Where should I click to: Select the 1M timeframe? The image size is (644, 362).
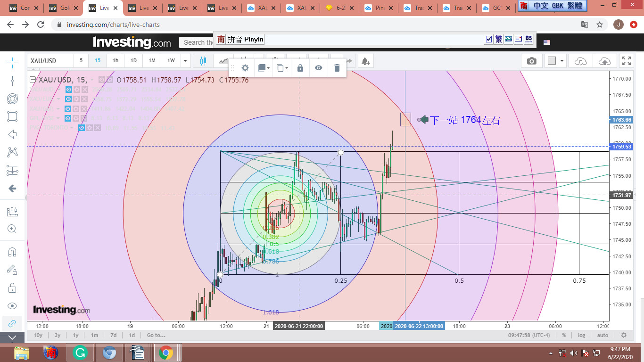coord(152,61)
